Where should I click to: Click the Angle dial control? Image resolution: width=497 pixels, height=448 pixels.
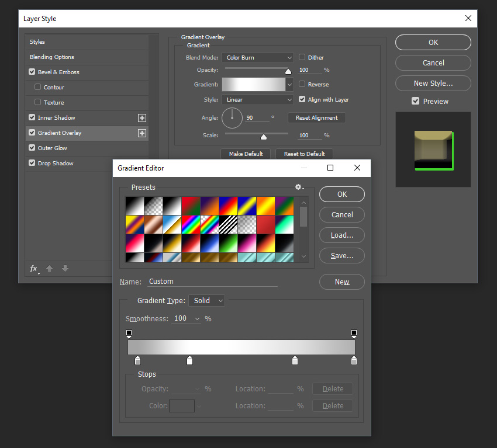(232, 118)
